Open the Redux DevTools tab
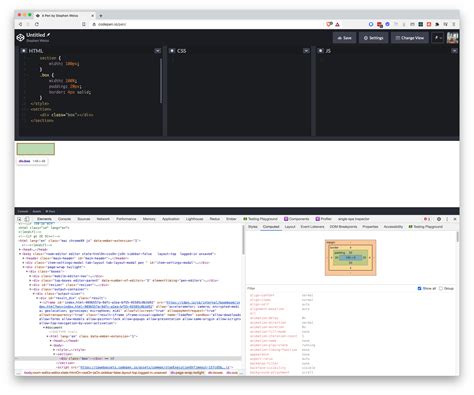This screenshot has height=395, width=474. tap(215, 219)
